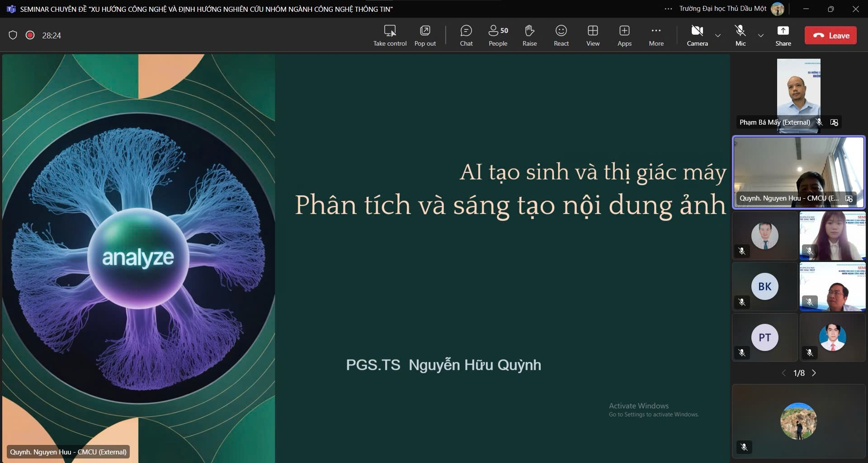868x463 pixels.
Task: Click Take control of shared screen
Action: pos(390,36)
